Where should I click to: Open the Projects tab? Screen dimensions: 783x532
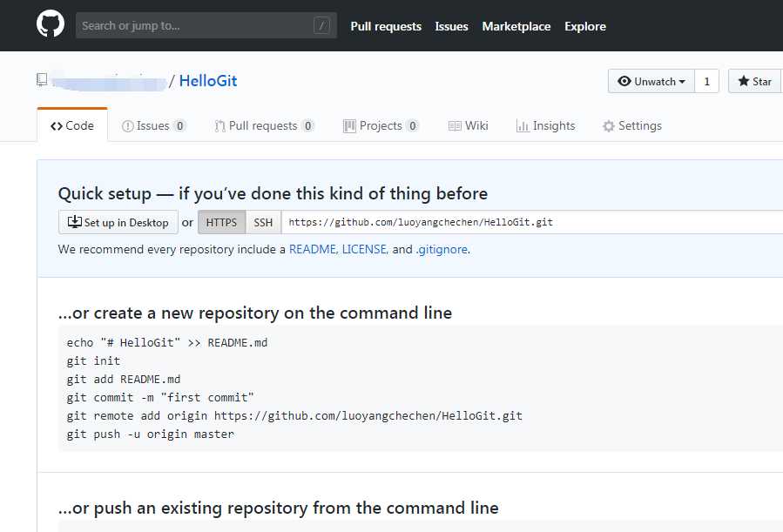tap(381, 125)
